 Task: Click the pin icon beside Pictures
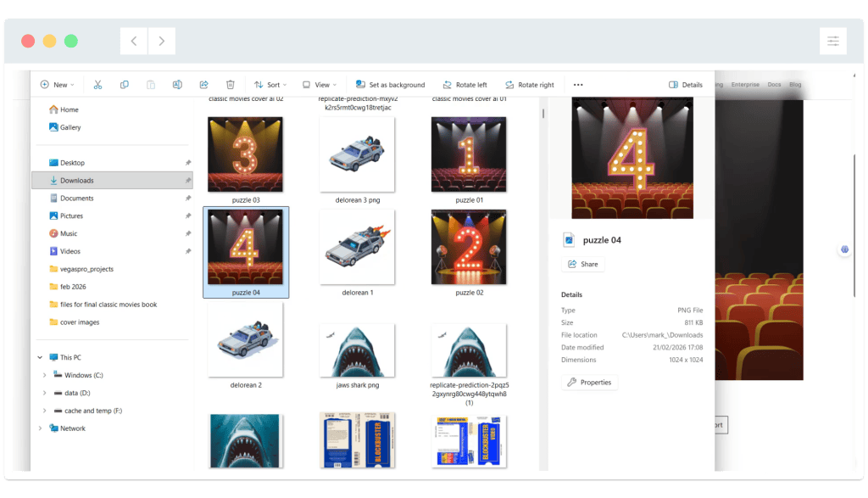[188, 216]
